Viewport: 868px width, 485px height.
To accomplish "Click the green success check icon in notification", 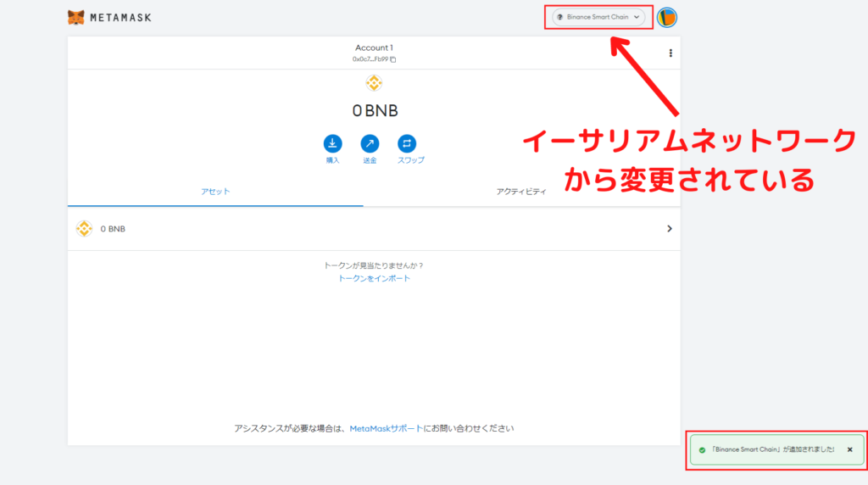I will tap(702, 450).
